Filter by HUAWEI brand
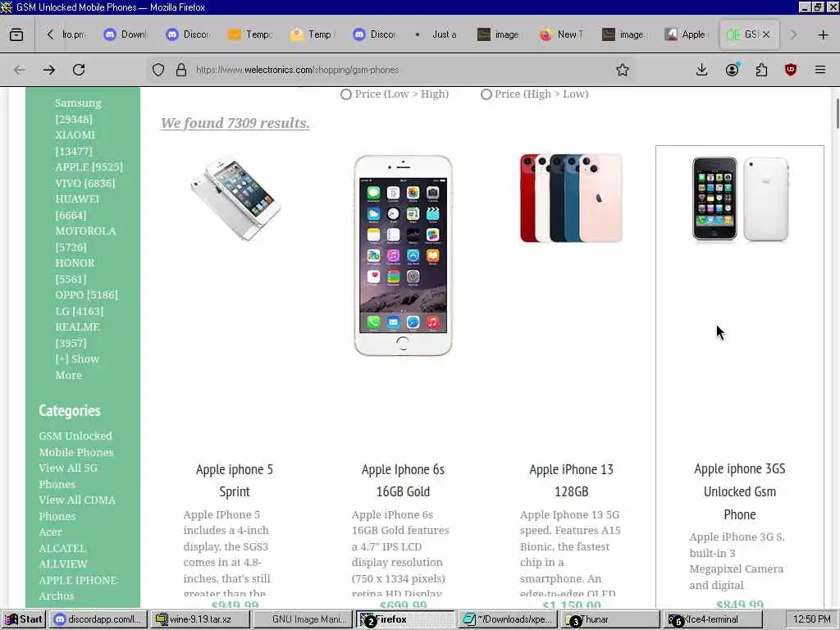840x630 pixels. [77, 207]
